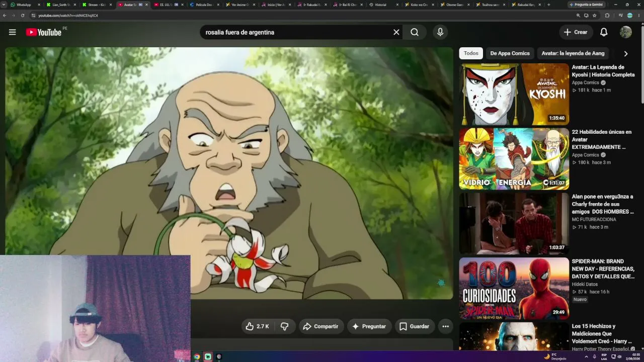The width and height of the screenshot is (644, 362).
Task: Open more actions three-dot menu
Action: [445, 326]
